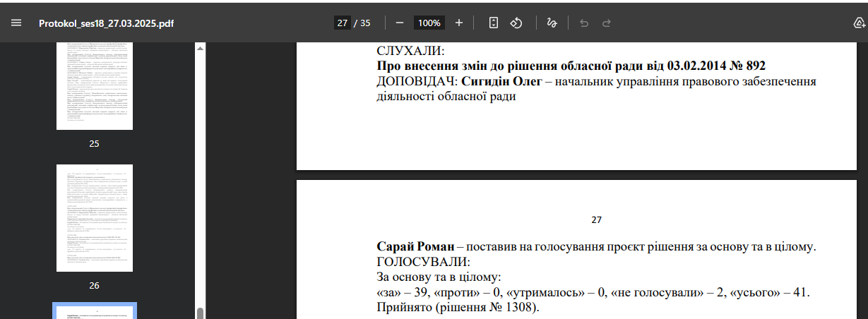
Task: Click the thumbnail panel scrollbar handle
Action: pyautogui.click(x=200, y=313)
